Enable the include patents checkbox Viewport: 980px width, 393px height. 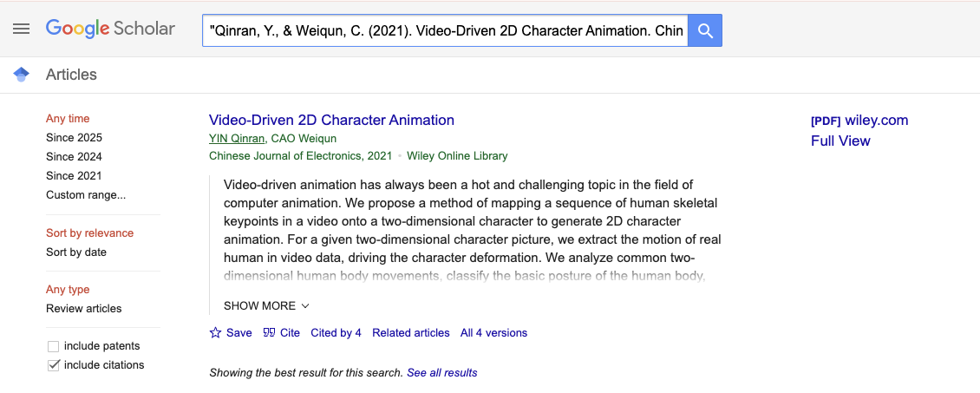coord(54,346)
